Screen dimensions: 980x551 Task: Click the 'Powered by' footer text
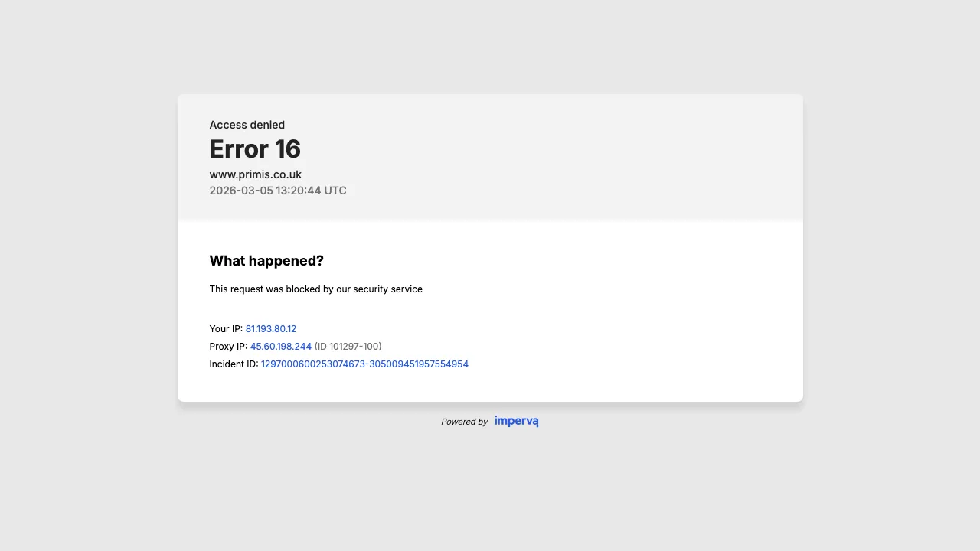coord(464,422)
